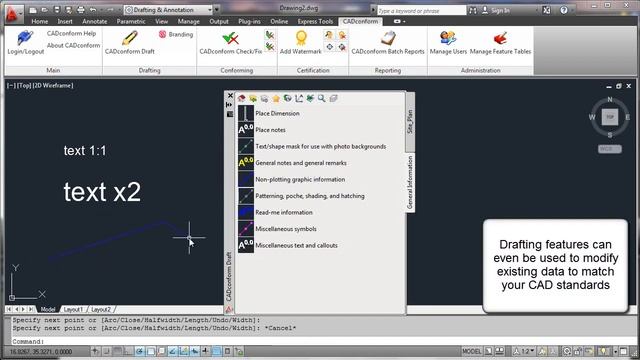Toggle Annotation Visibility next to annotation scale
Viewport: 640px width, 360px height.
coord(542,351)
